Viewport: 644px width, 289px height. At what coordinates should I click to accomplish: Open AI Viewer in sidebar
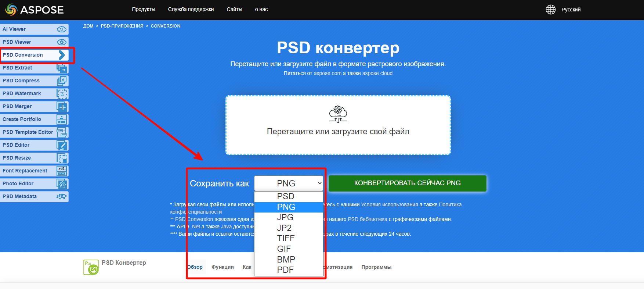tap(34, 29)
